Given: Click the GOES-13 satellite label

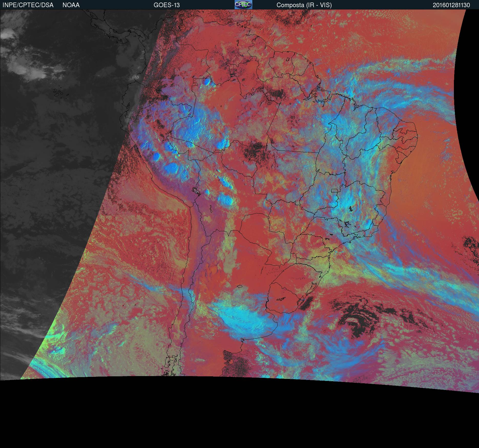Looking at the screenshot, I should point(167,5).
